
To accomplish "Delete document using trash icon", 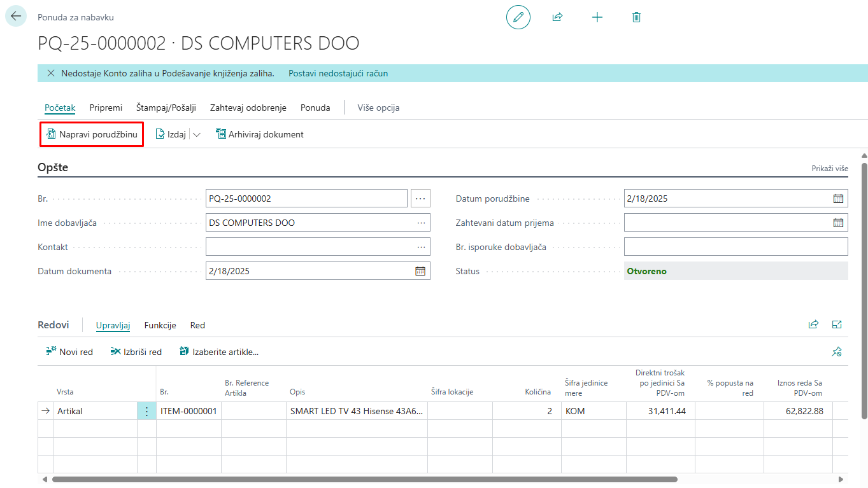I will 636,17.
